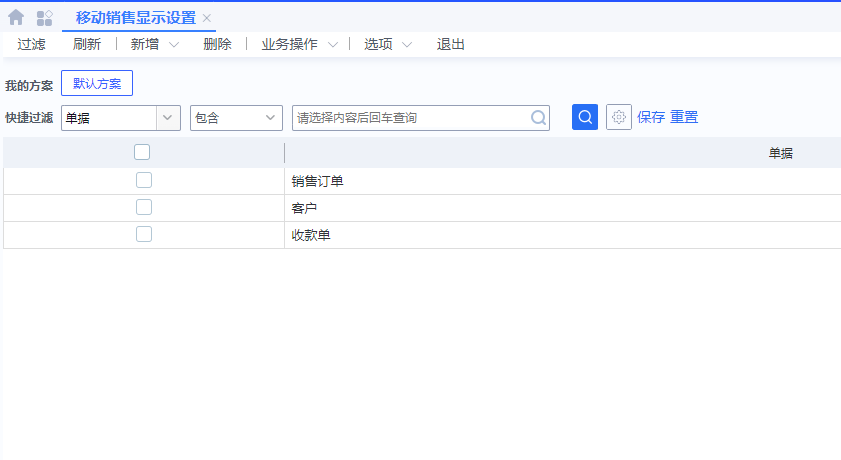
Task: Check the 客户 row checkbox
Action: coord(144,207)
